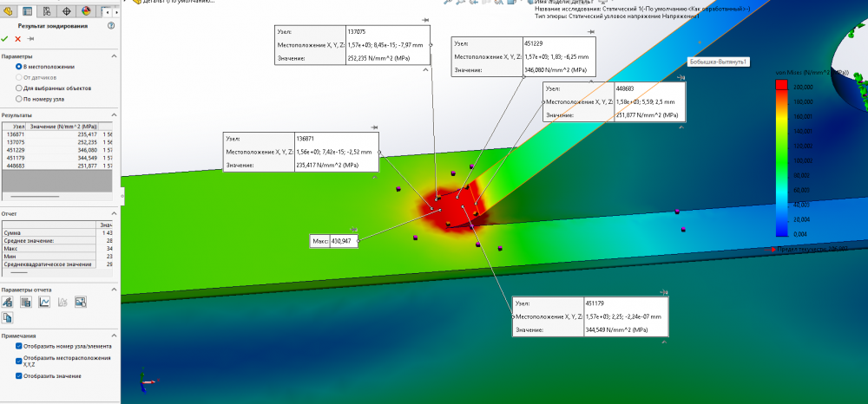868x404 pixels.
Task: Select the 'Для выбранных объектов' radio option
Action: pyautogui.click(x=19, y=88)
